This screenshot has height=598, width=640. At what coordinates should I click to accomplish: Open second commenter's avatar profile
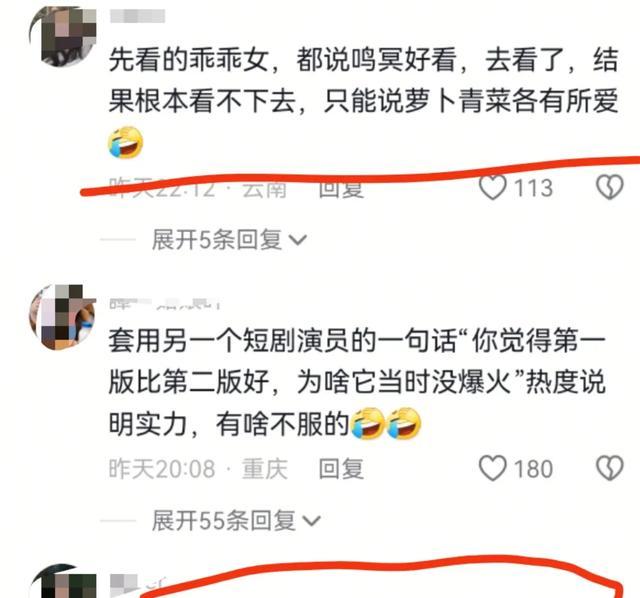pyautogui.click(x=63, y=317)
